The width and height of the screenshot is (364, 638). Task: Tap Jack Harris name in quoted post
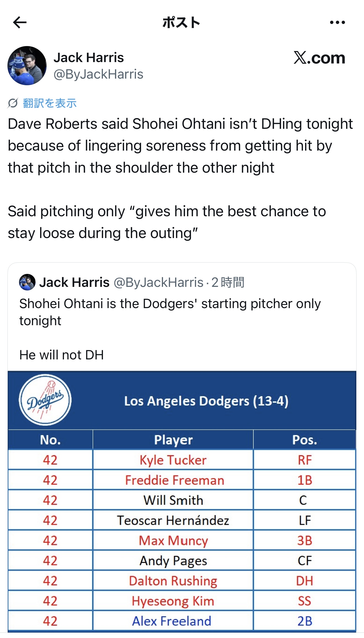pos(74,282)
